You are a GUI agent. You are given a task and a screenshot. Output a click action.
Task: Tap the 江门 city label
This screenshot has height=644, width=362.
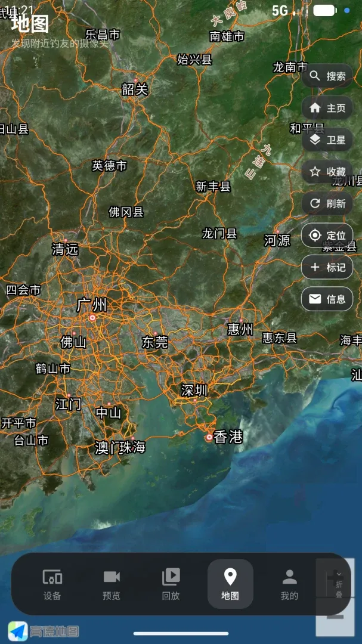pyautogui.click(x=68, y=404)
